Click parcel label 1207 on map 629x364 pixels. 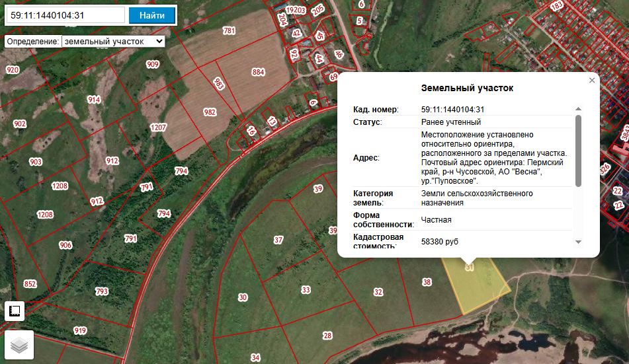click(158, 127)
